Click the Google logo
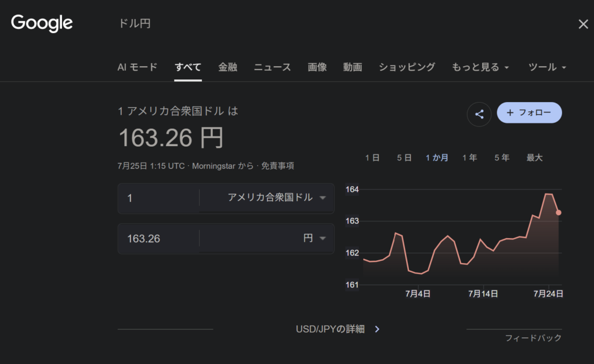Viewport: 594px width, 364px height. point(42,23)
